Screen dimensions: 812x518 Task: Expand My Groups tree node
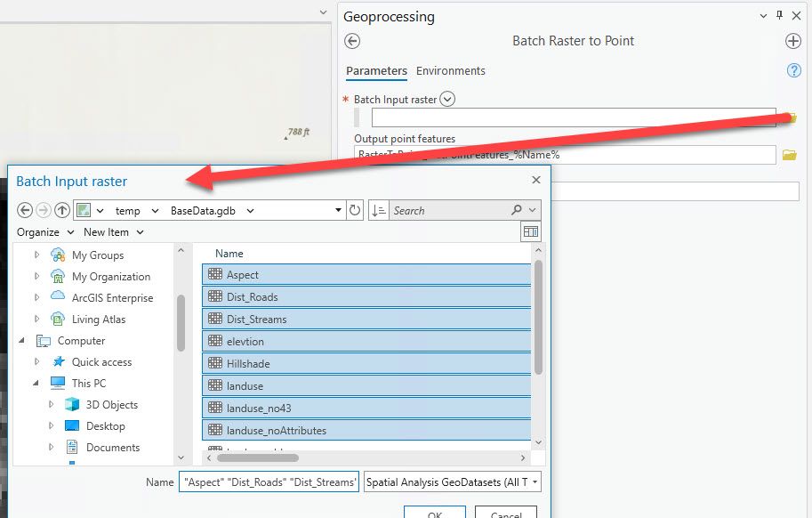coord(36,255)
